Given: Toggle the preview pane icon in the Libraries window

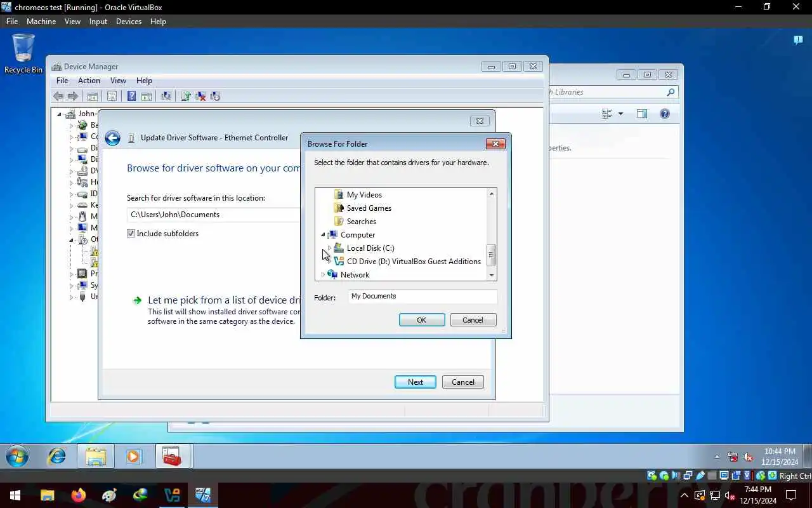Looking at the screenshot, I should [x=642, y=114].
